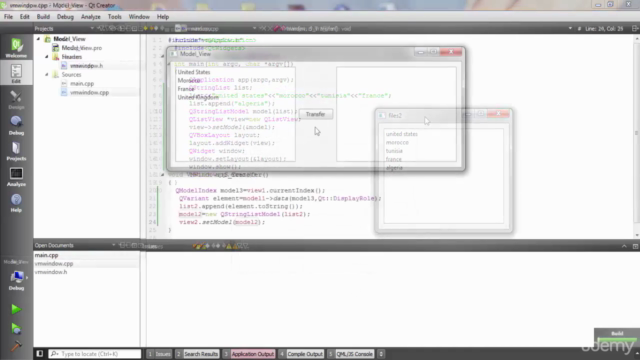
Task: Select Morocco in the Model_View list
Action: click(x=189, y=80)
